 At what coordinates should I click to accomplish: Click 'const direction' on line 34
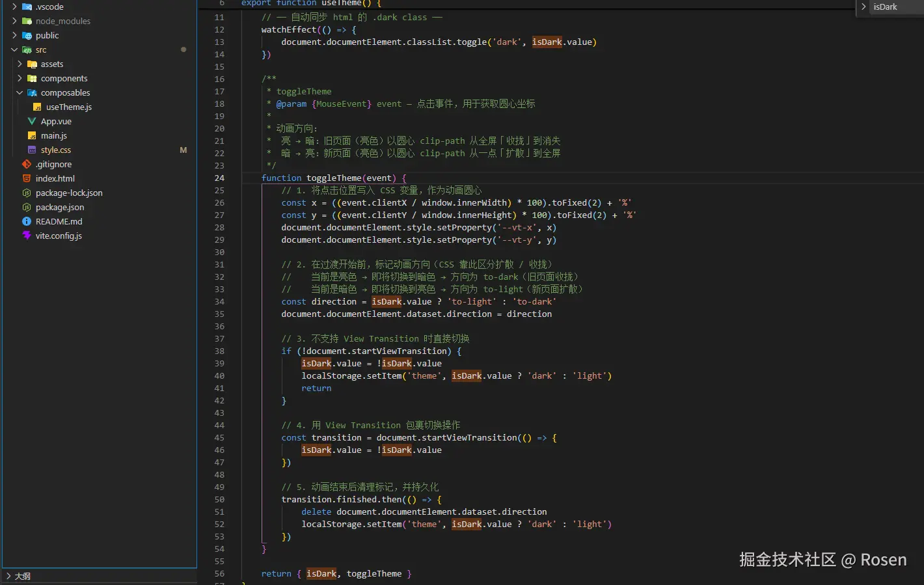(x=319, y=301)
